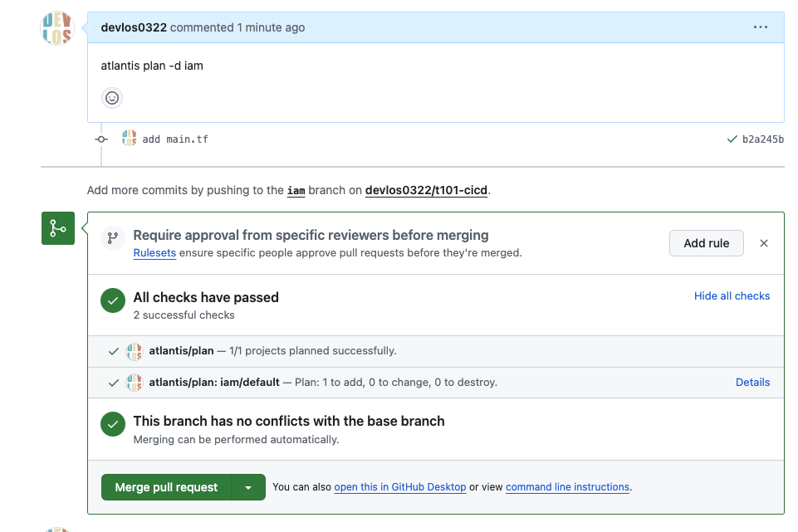Click the All checks have passed checkmark icon

tap(113, 300)
